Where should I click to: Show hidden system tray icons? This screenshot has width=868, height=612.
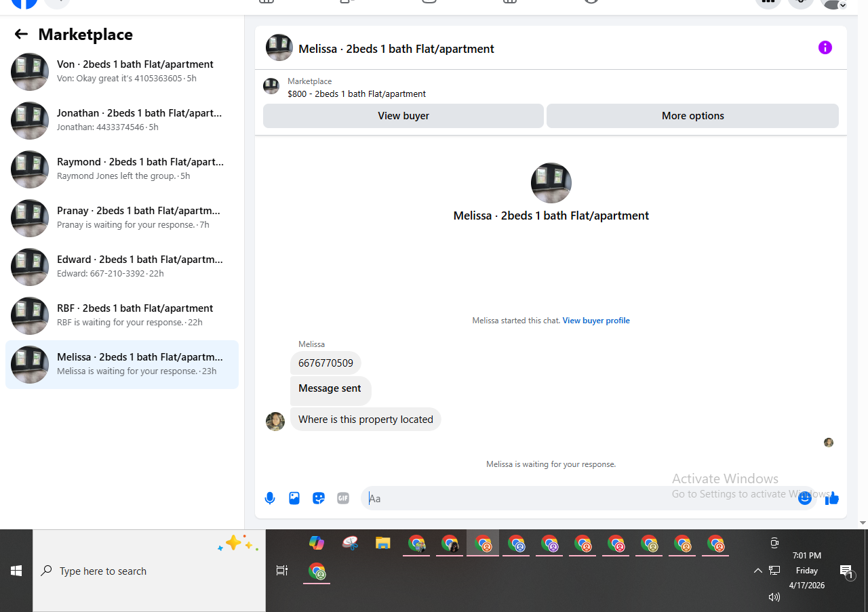(x=757, y=571)
